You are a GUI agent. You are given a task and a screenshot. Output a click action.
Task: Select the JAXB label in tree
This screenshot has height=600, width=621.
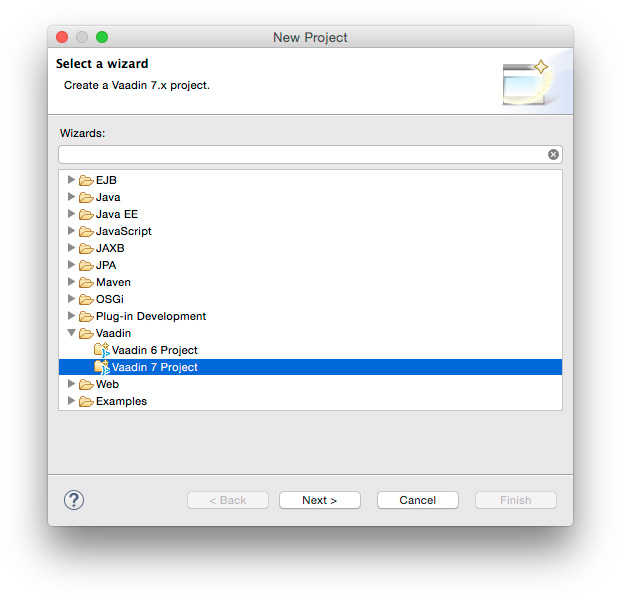pyautogui.click(x=110, y=248)
